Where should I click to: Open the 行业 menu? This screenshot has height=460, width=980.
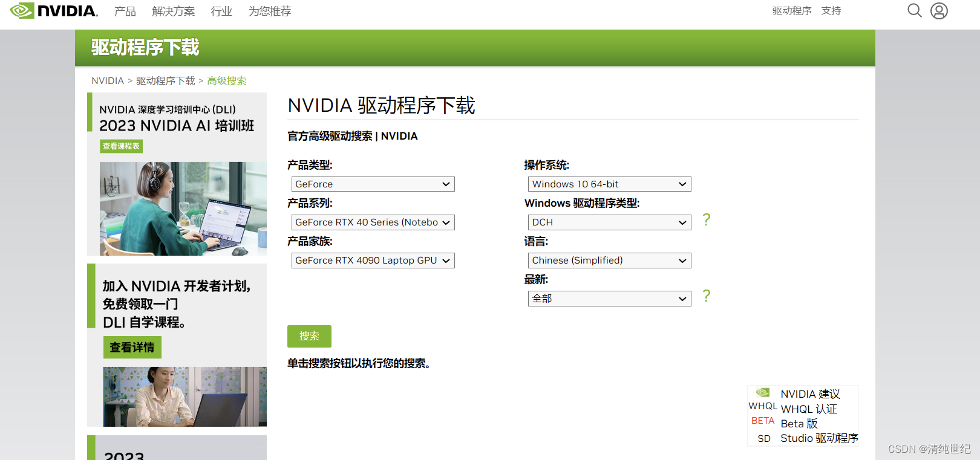(x=221, y=11)
